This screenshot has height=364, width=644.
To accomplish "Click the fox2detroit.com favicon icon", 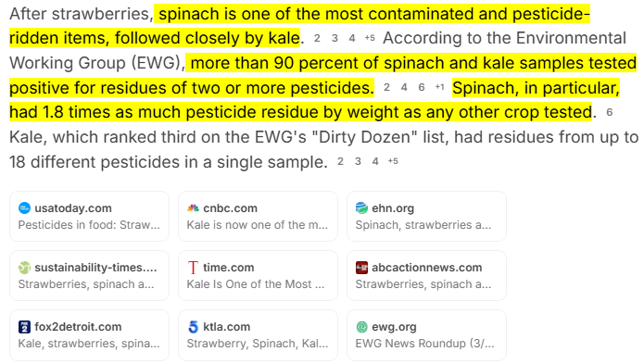I will point(25,327).
